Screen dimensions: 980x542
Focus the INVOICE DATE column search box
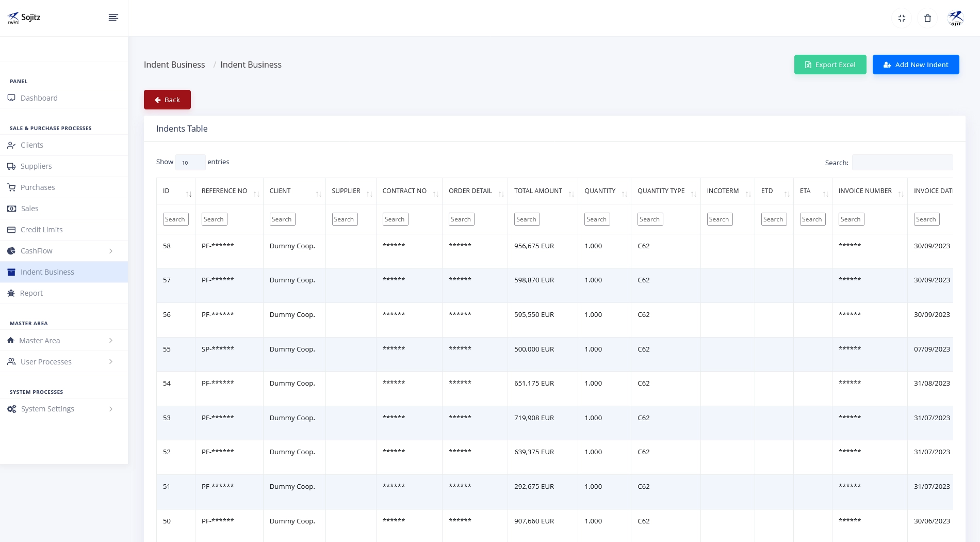pyautogui.click(x=927, y=219)
